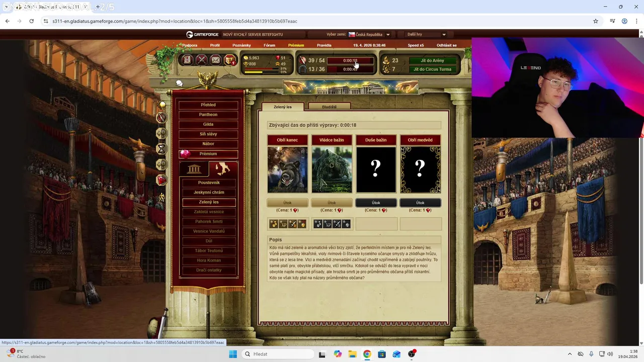Open the quest scroll icon in the top bar
This screenshot has height=362, width=644.
pos(187,60)
